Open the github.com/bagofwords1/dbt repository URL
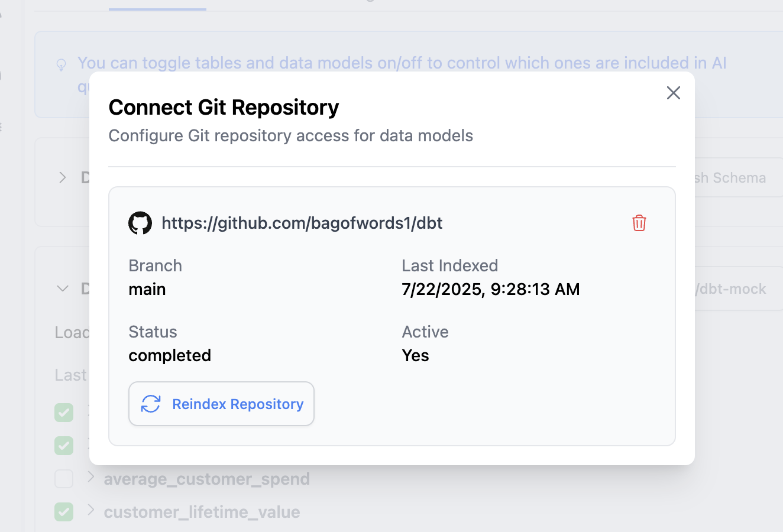The width and height of the screenshot is (783, 532). pos(302,223)
